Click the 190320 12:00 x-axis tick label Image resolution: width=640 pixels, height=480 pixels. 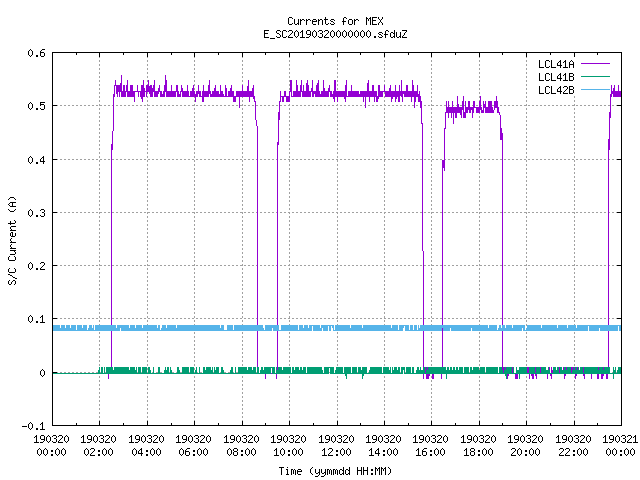point(336,446)
